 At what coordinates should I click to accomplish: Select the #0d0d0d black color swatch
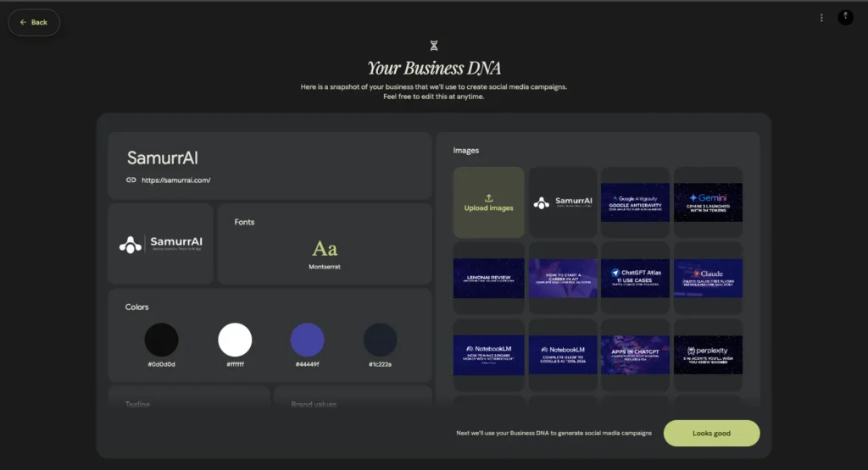click(x=162, y=340)
